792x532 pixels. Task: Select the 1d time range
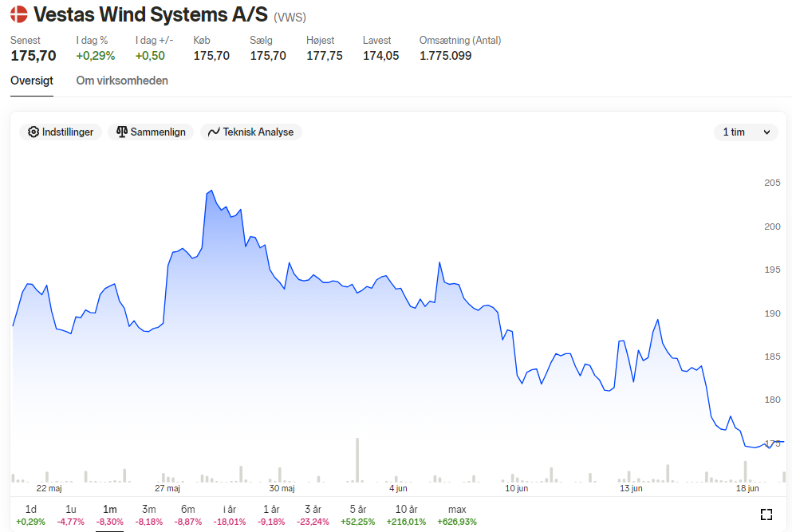pos(31,514)
